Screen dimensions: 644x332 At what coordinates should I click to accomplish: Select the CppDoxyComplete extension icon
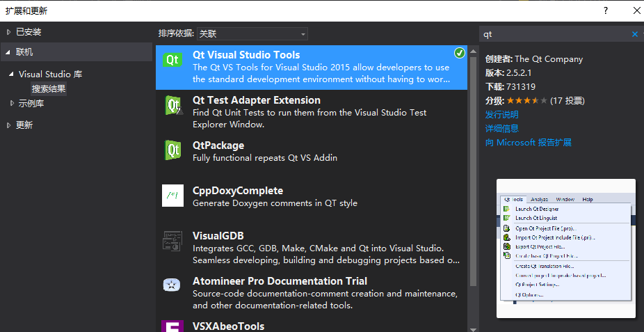172,196
